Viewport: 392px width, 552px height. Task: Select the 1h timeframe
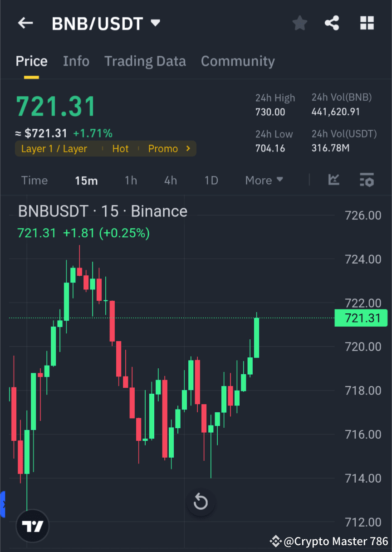[131, 180]
